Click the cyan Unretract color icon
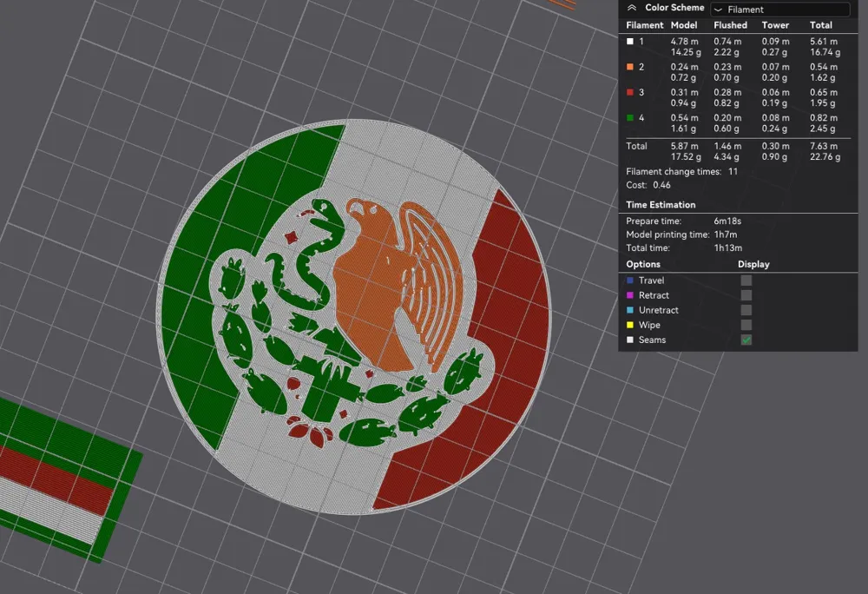The width and height of the screenshot is (868, 594). [630, 311]
